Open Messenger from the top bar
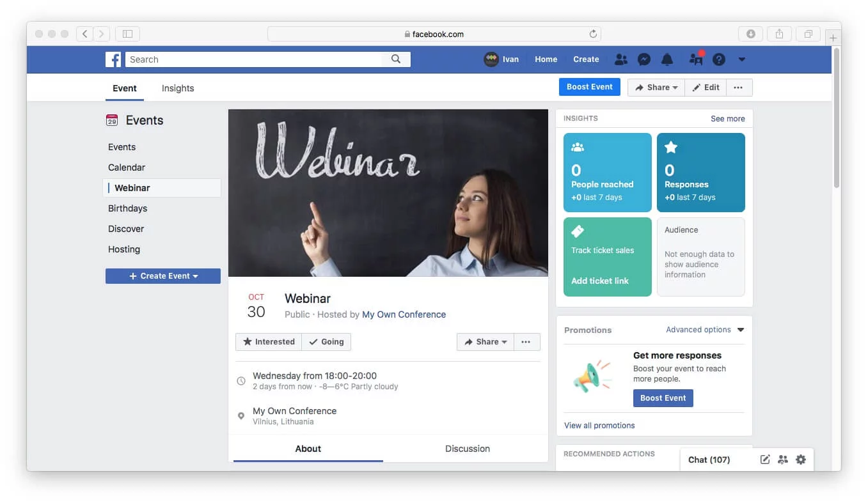Viewport: 868px width, 503px height. 643,59
